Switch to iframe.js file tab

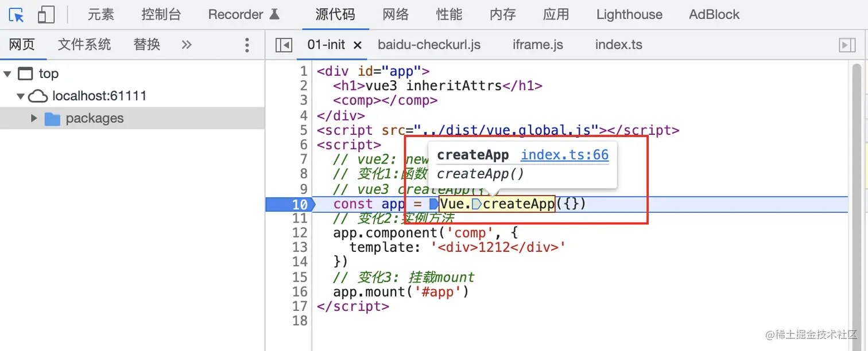point(538,45)
